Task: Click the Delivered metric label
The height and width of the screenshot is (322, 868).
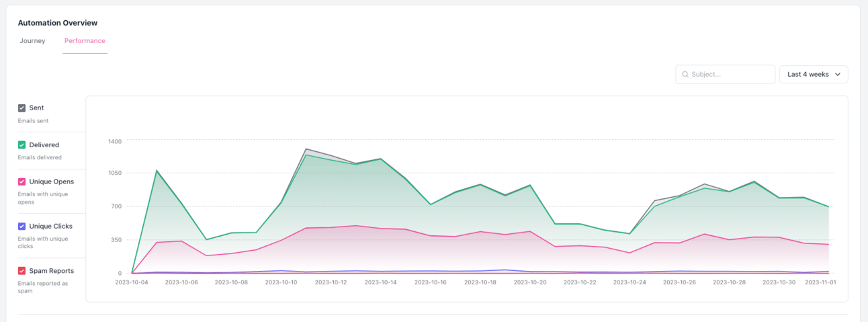Action: [44, 145]
